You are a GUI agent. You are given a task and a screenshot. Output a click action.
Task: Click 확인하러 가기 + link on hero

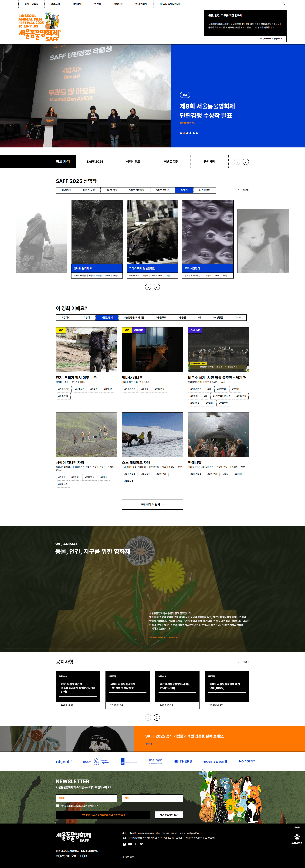[188, 123]
